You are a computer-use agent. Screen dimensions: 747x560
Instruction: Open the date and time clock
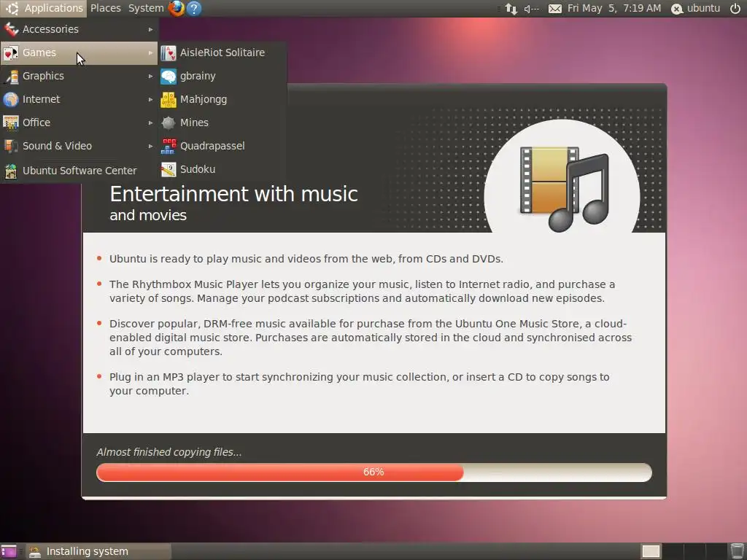tap(614, 8)
